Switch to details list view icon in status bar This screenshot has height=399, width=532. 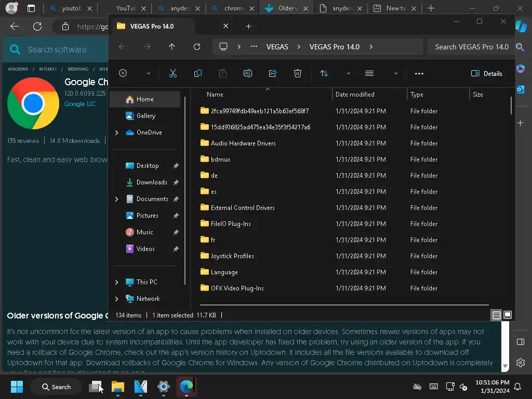coord(496,315)
